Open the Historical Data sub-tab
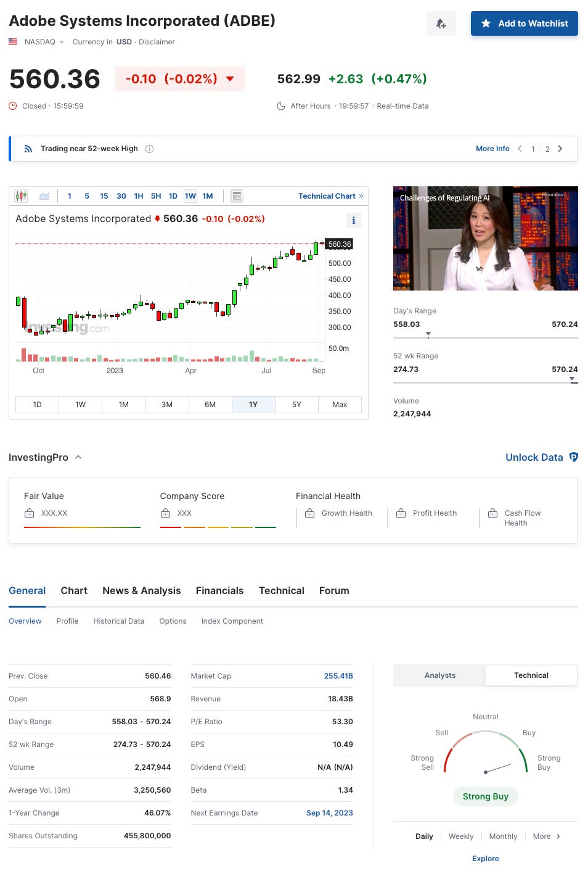Screen dimensions: 588x871 (x=119, y=621)
